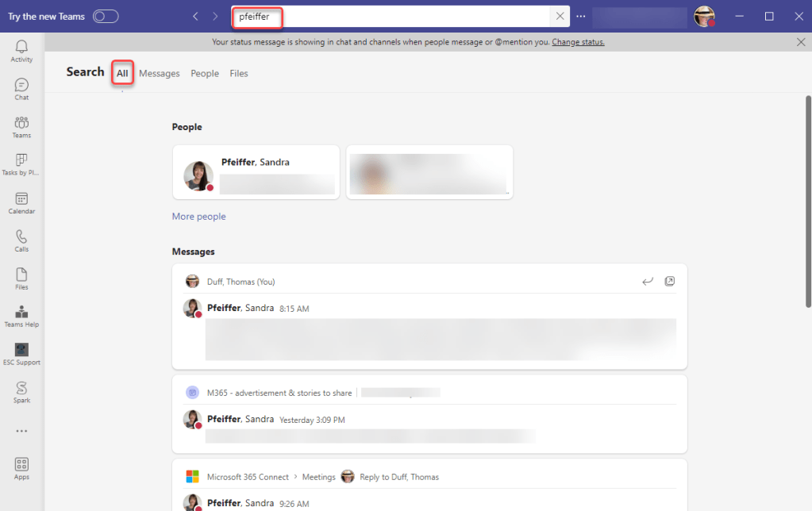This screenshot has height=511, width=812.
Task: Pop out the first message result
Action: click(669, 281)
